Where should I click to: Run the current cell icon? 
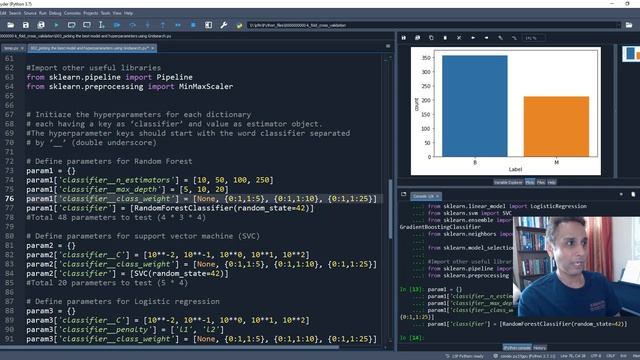[x=71, y=25]
